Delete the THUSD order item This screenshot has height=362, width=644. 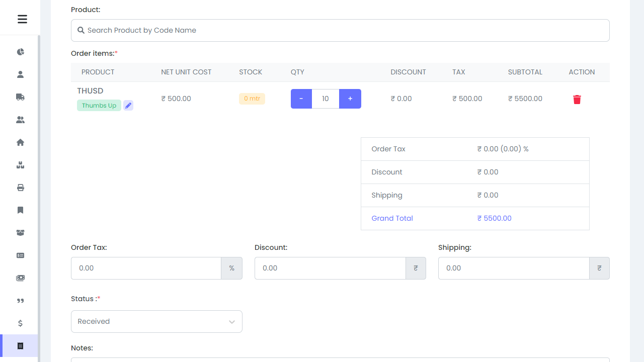[x=577, y=100]
